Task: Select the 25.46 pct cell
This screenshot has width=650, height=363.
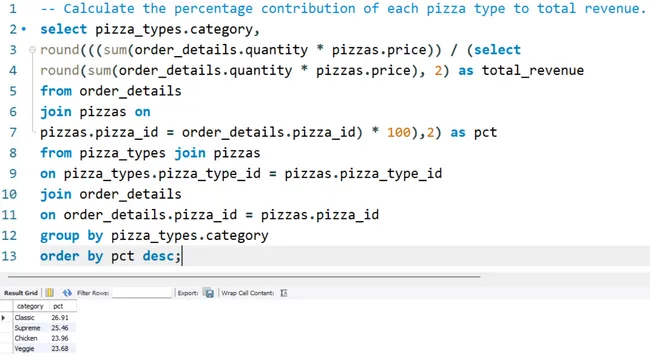Action: (62, 328)
